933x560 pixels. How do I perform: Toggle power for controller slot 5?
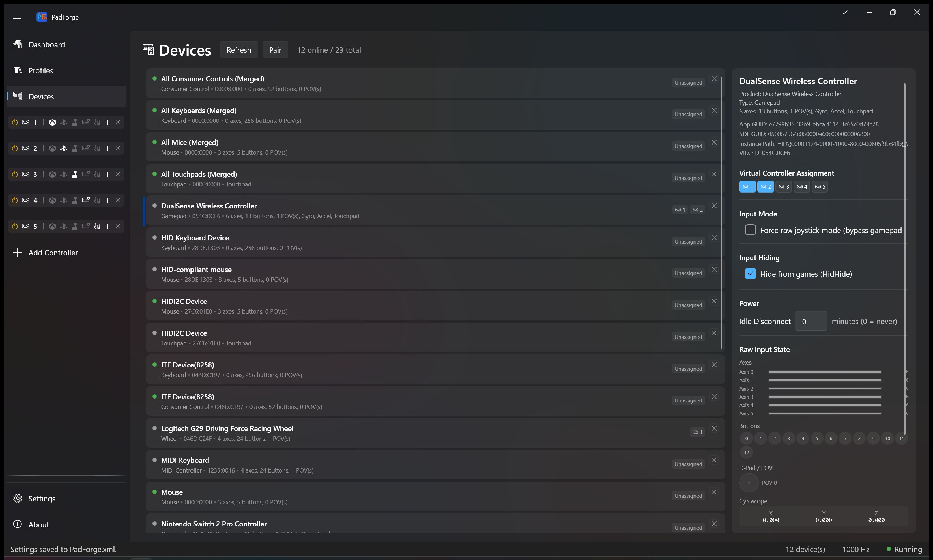[15, 227]
